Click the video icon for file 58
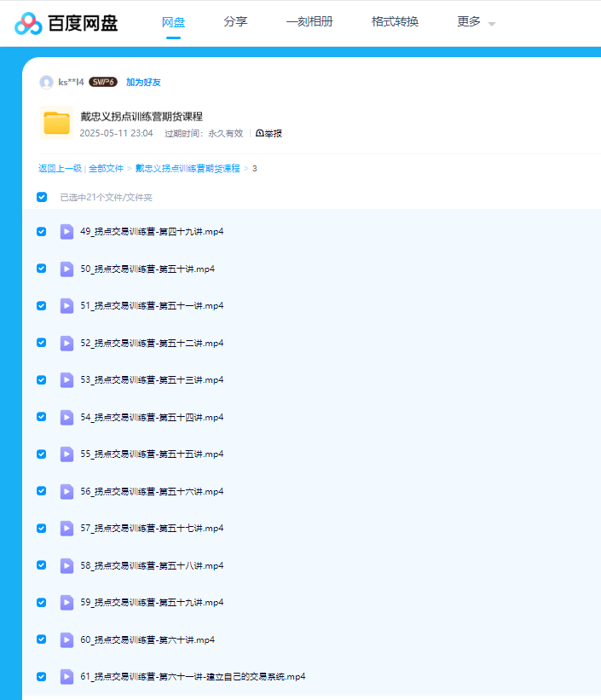The width and height of the screenshot is (601, 700). (66, 565)
